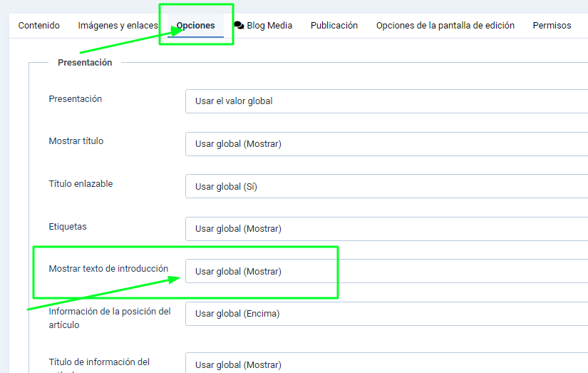Click the bold Presentación fieldset heading
Image resolution: width=588 pixels, height=373 pixels.
pos(85,63)
